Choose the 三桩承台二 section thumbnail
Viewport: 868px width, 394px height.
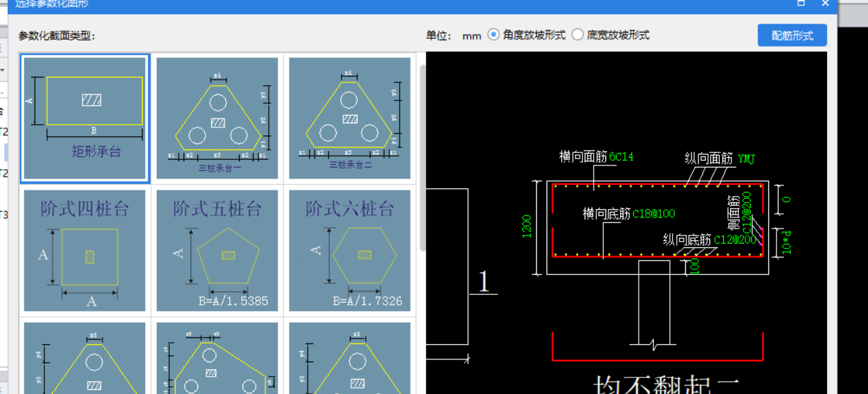click(x=350, y=118)
